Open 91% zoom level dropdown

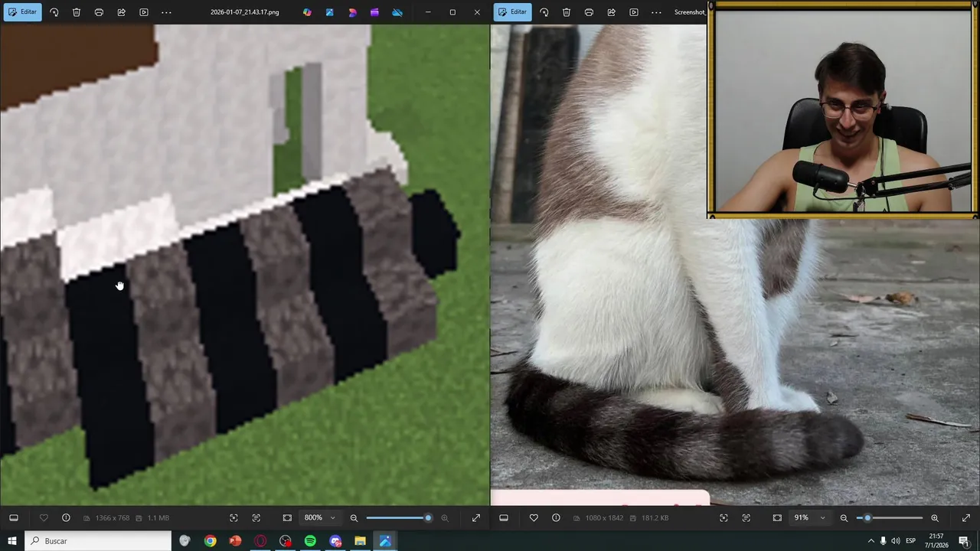coord(809,518)
